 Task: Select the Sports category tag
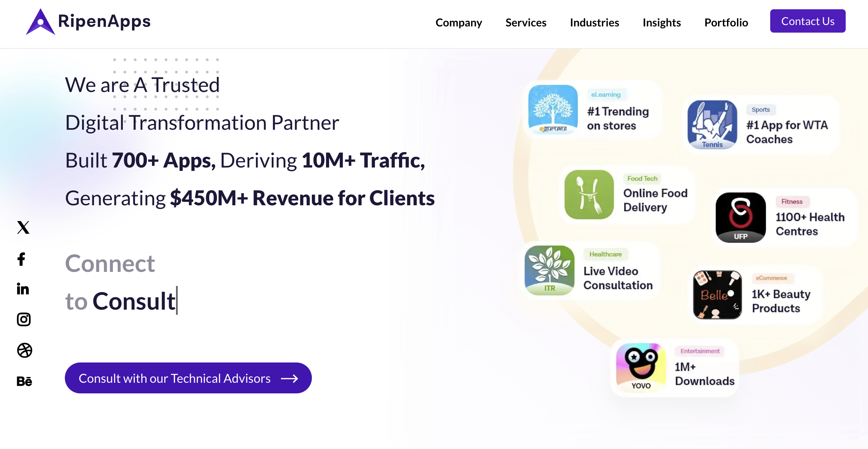(761, 110)
